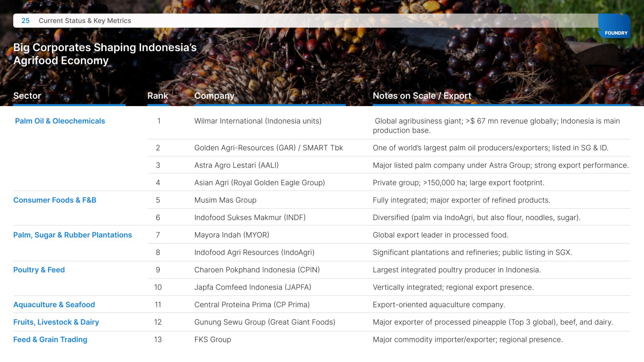This screenshot has width=644, height=362.
Task: Select Palm, Sugar & Rubber Plantations sector
Action: 72,235
